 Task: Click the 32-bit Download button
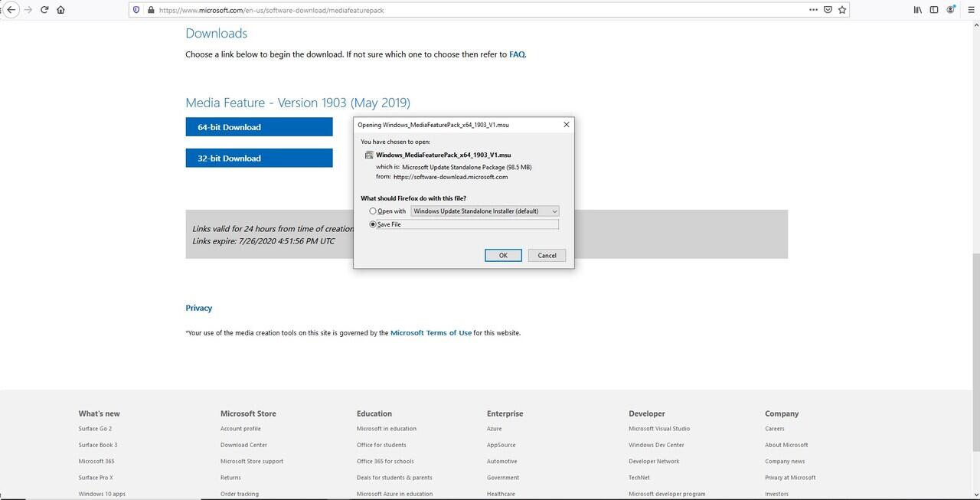(x=259, y=158)
